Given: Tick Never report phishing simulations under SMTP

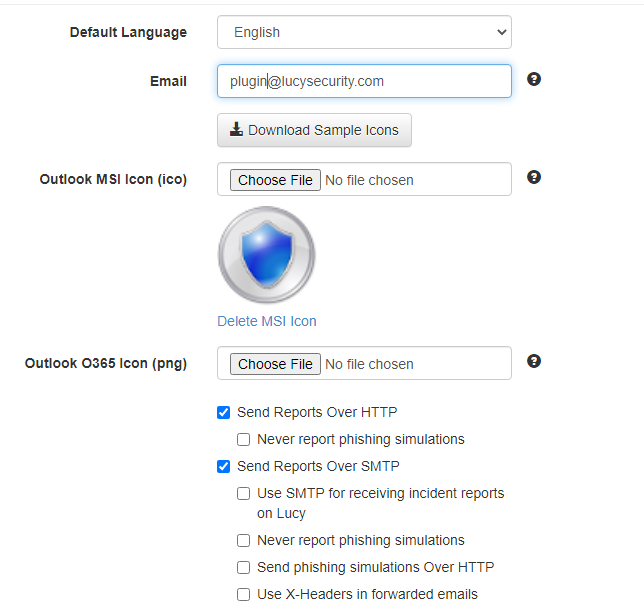Looking at the screenshot, I should click(x=244, y=540).
